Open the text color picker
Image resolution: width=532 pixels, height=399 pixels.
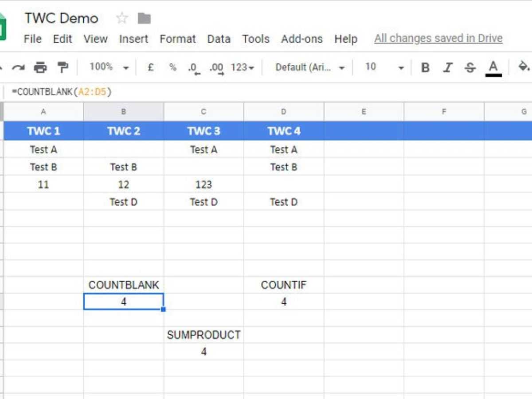coord(493,68)
